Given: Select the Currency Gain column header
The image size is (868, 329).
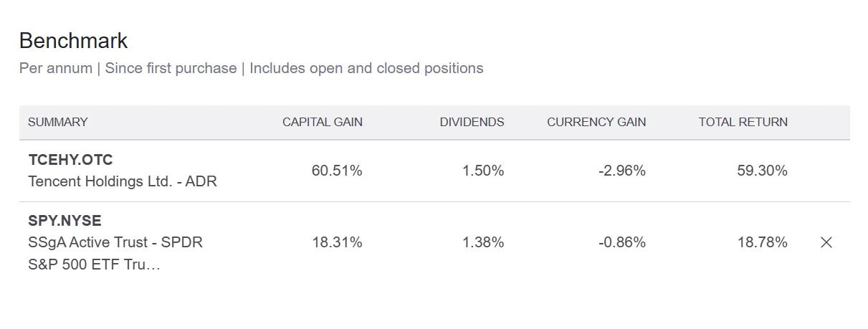Looking at the screenshot, I should pyautogui.click(x=596, y=122).
